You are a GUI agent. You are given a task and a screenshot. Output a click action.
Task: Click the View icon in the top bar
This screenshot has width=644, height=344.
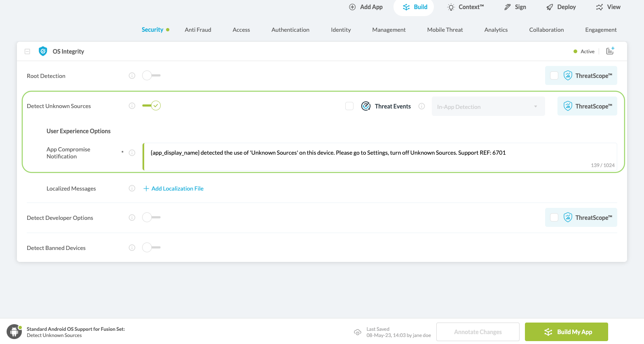click(x=599, y=7)
